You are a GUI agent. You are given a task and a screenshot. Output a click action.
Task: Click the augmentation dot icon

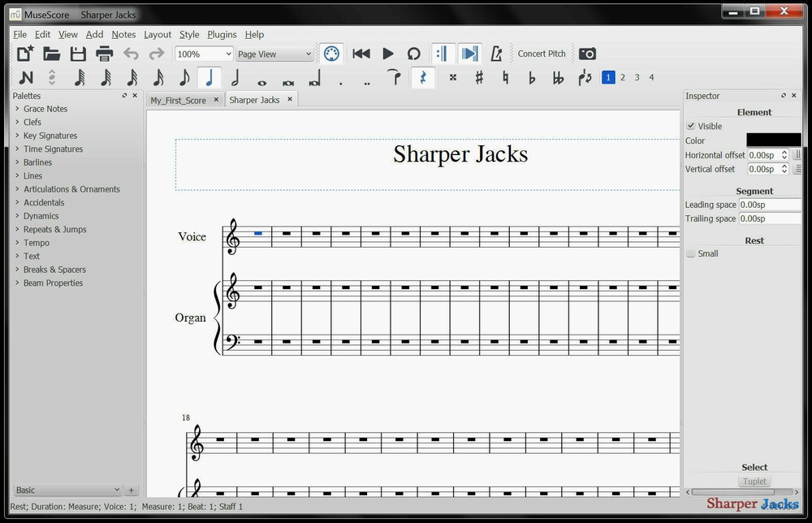pyautogui.click(x=341, y=78)
